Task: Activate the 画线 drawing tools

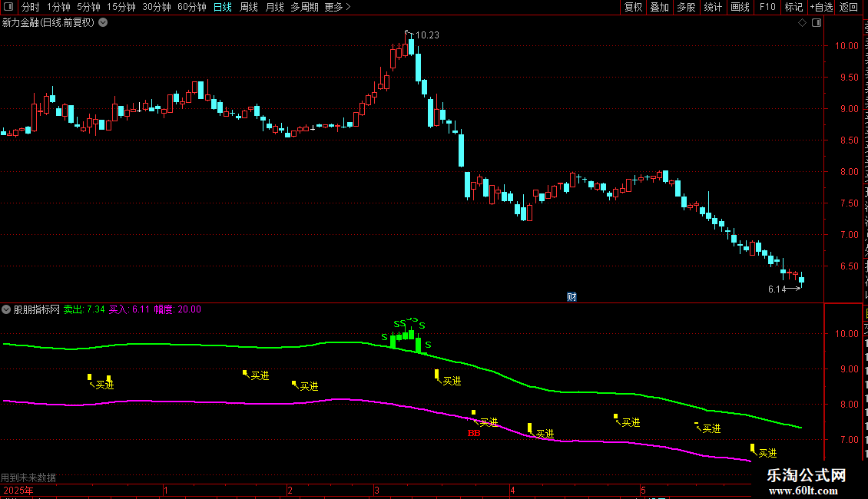Action: tap(740, 7)
